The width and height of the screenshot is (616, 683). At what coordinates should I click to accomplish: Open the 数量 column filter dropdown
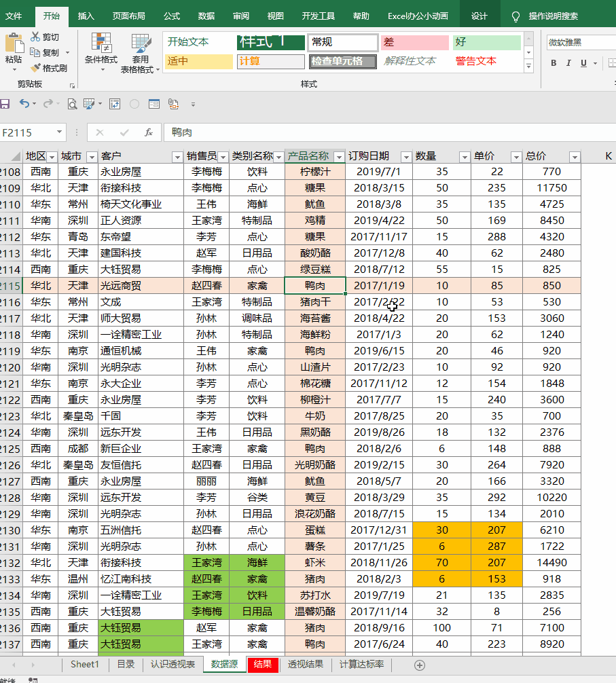[x=465, y=157]
